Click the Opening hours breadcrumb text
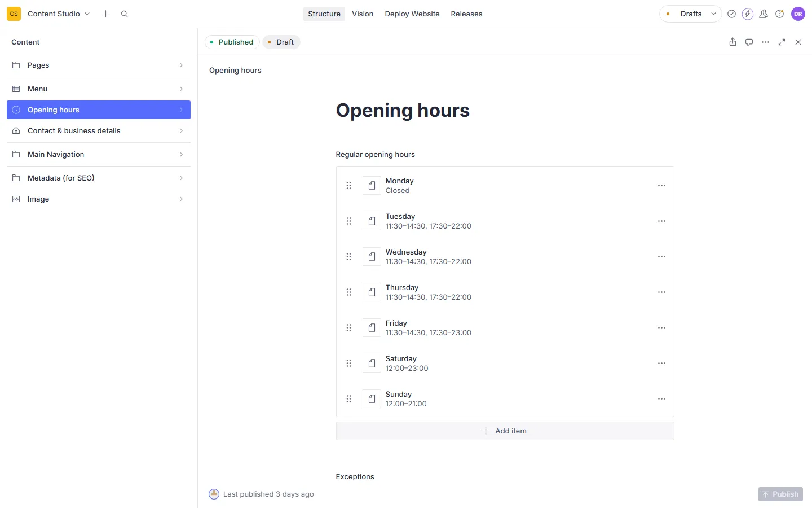 pos(235,71)
